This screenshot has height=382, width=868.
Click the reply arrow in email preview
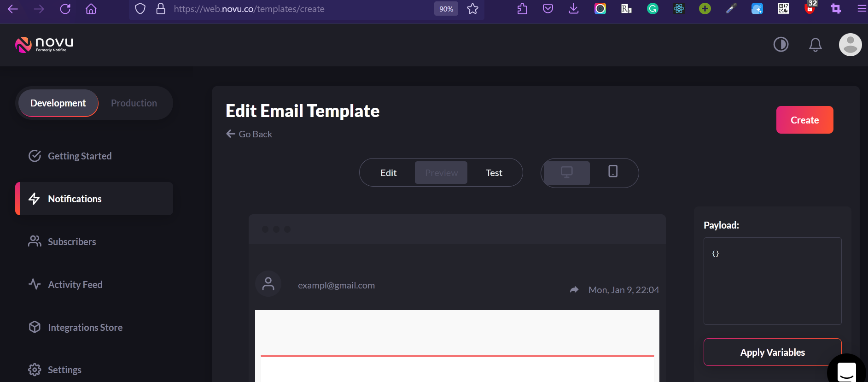click(574, 290)
